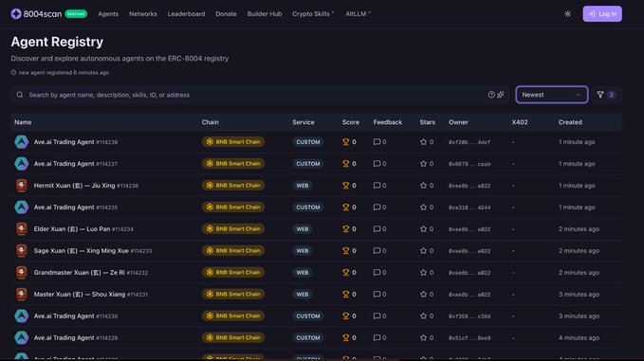Click owner address 0xf358...c39d
The width and height of the screenshot is (644, 361).
pos(469,316)
